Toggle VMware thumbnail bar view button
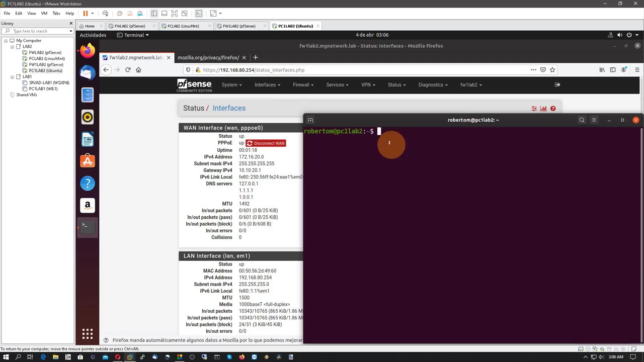 tap(164, 14)
